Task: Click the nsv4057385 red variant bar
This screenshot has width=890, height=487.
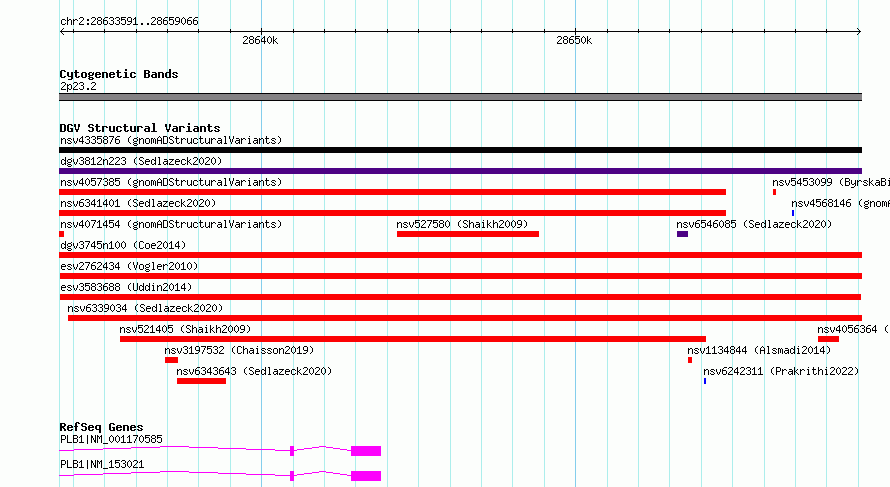Action: pos(393,192)
